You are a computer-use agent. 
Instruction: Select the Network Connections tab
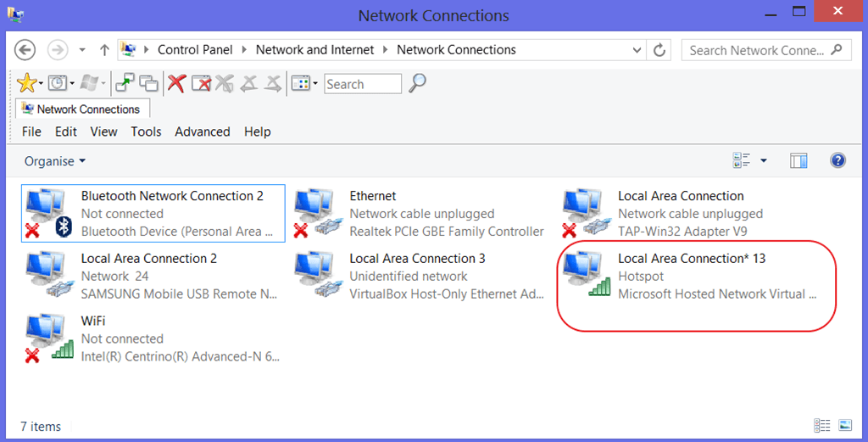tap(82, 109)
